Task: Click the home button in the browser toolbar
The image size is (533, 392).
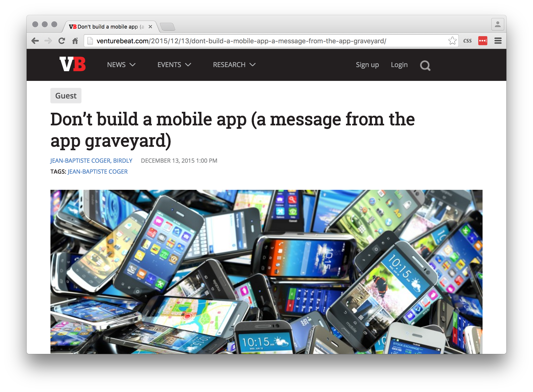Action: coord(75,41)
